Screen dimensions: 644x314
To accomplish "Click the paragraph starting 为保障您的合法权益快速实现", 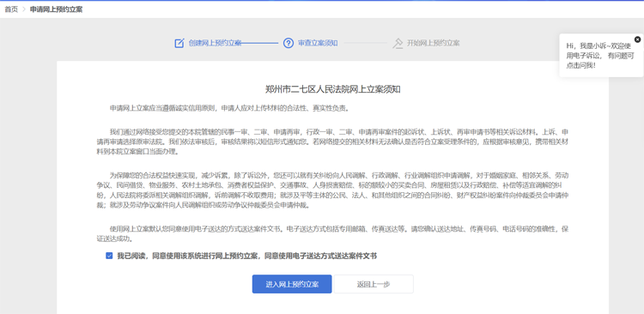I will (x=332, y=190).
